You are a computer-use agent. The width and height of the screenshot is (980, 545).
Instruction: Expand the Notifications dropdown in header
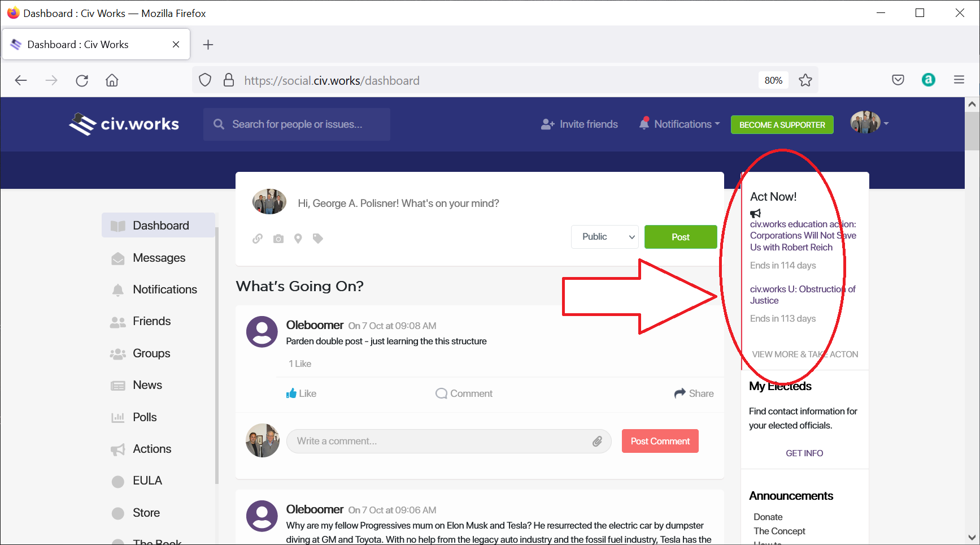click(680, 124)
